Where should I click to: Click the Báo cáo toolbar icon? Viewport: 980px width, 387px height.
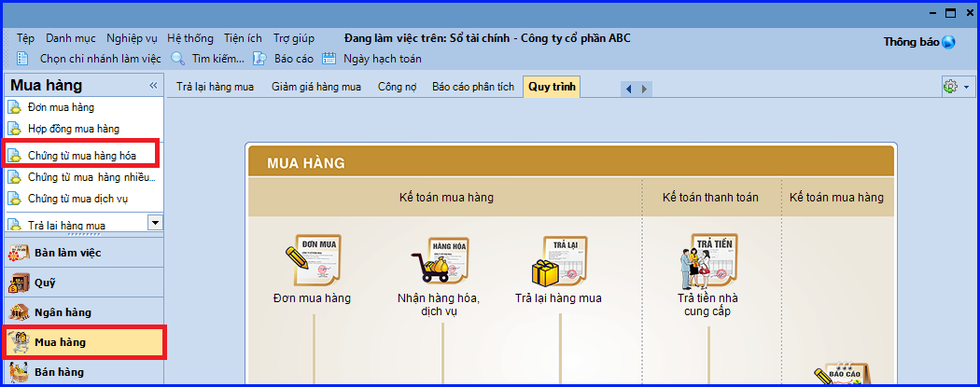(x=259, y=59)
